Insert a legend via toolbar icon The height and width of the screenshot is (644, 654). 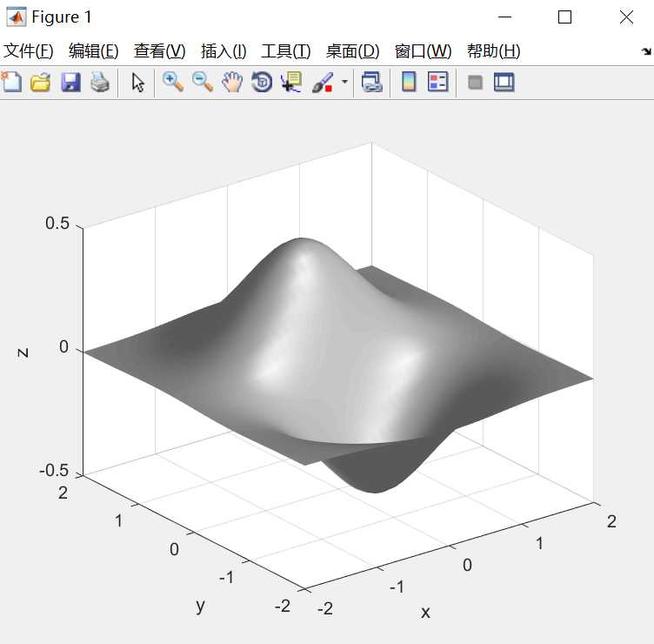click(x=438, y=82)
